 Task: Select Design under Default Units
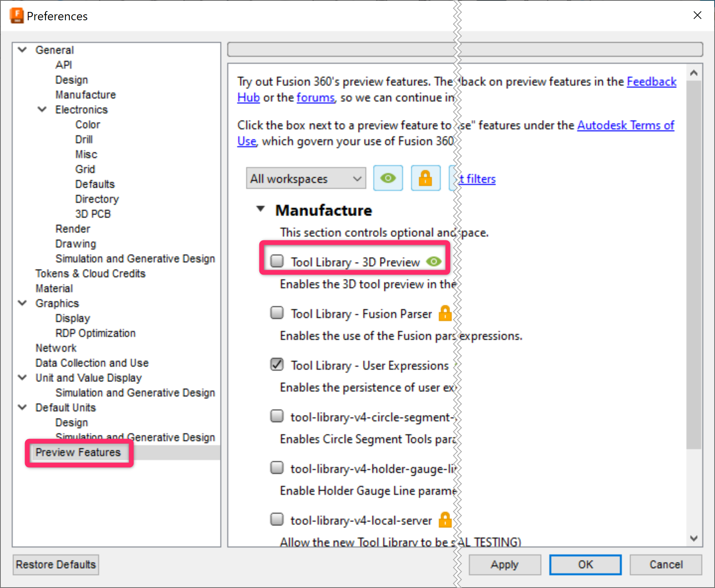71,422
